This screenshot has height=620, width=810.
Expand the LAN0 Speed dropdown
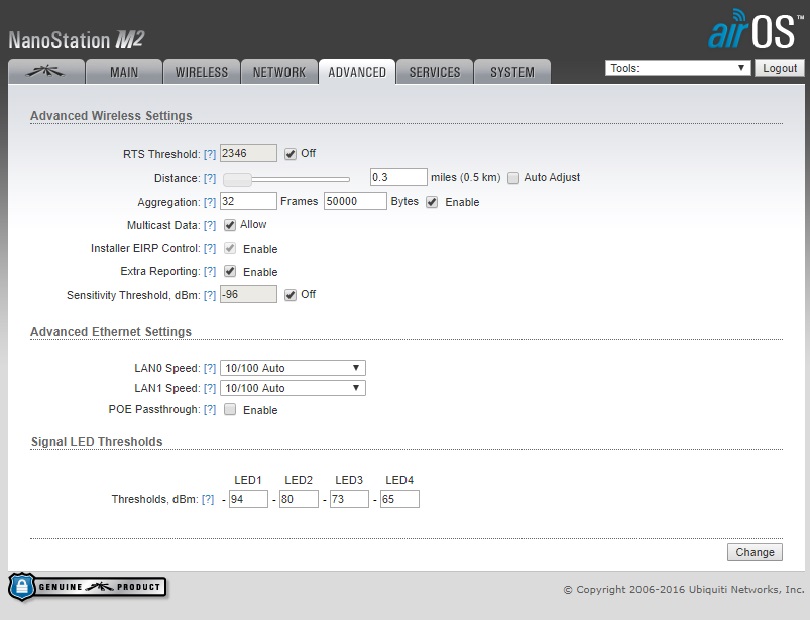(293, 368)
